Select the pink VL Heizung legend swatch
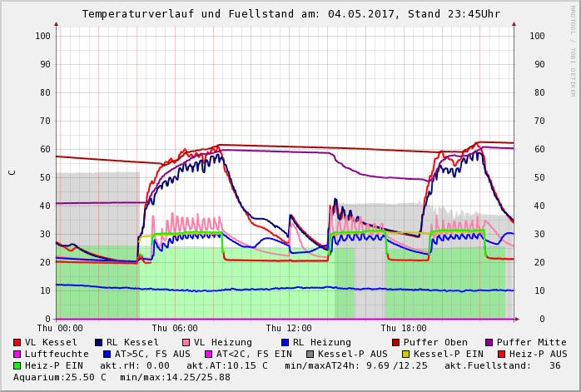This screenshot has height=392, width=581. pyautogui.click(x=186, y=342)
